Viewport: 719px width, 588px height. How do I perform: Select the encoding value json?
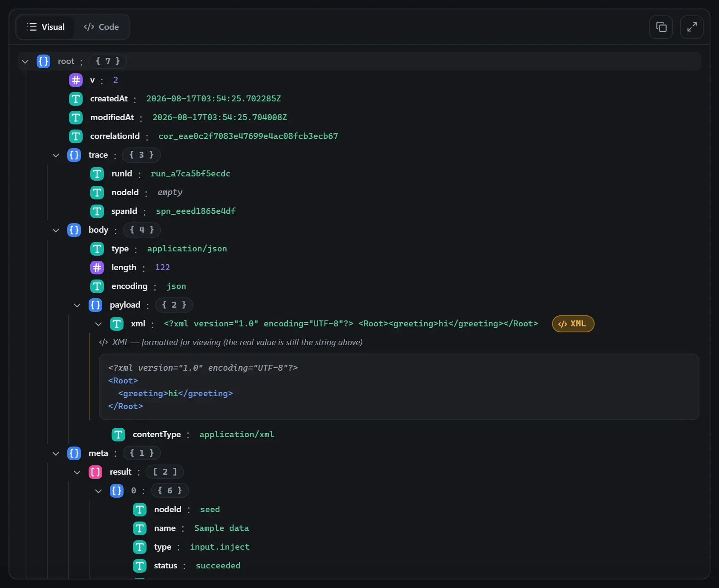[x=176, y=286]
